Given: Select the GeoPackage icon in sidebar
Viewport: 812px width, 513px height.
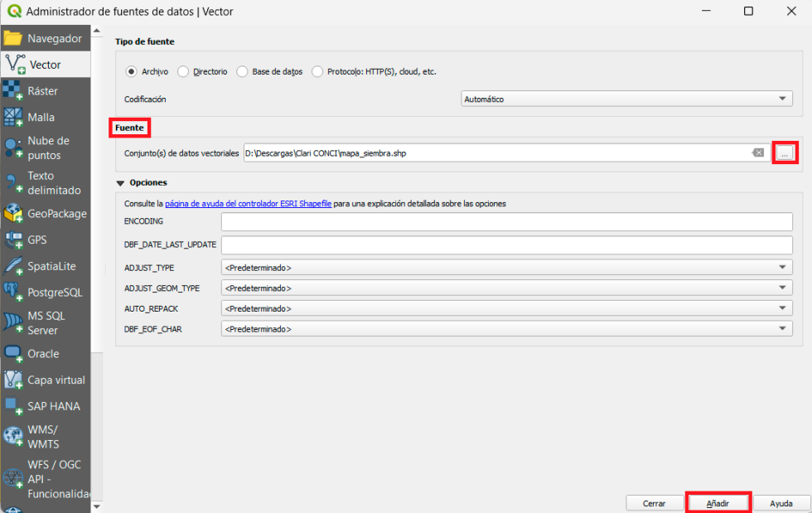Looking at the screenshot, I should pos(13,213).
